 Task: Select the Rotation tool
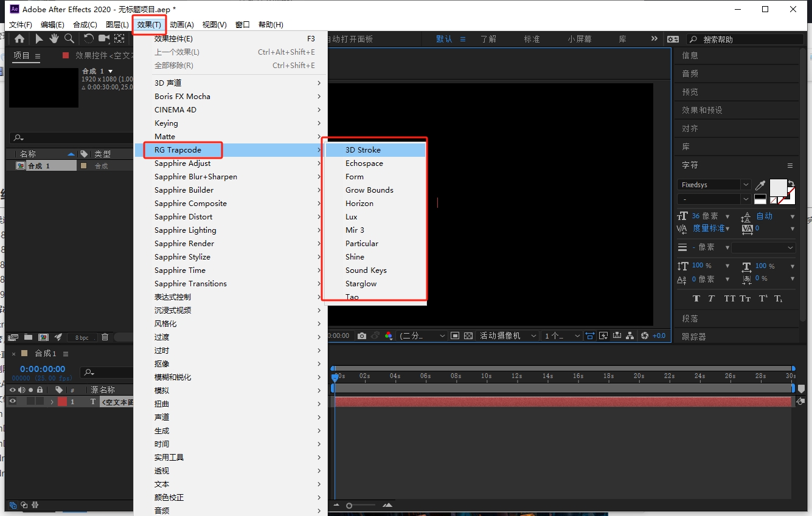pyautogui.click(x=89, y=38)
